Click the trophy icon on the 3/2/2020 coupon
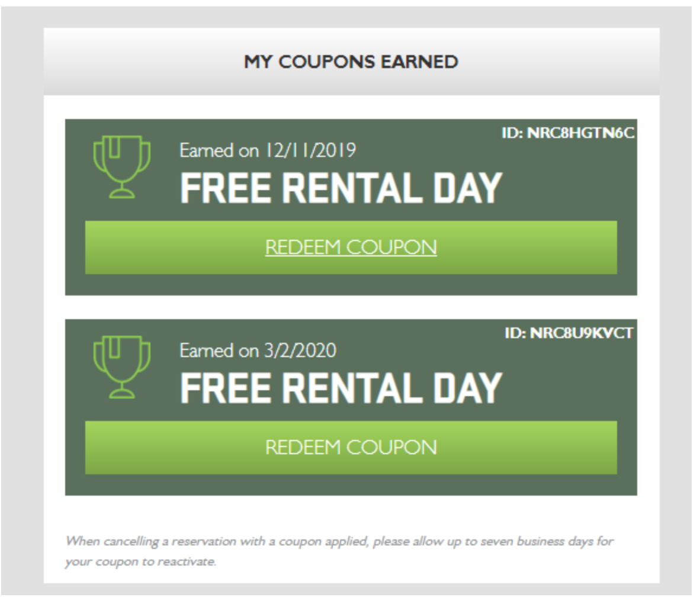The image size is (700, 604). coord(122,367)
